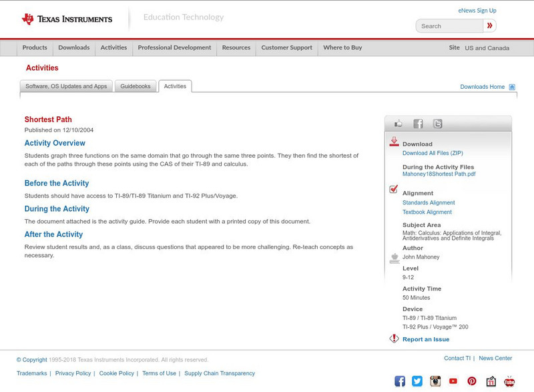
Task: Go to Downloads Home link
Action: click(482, 87)
